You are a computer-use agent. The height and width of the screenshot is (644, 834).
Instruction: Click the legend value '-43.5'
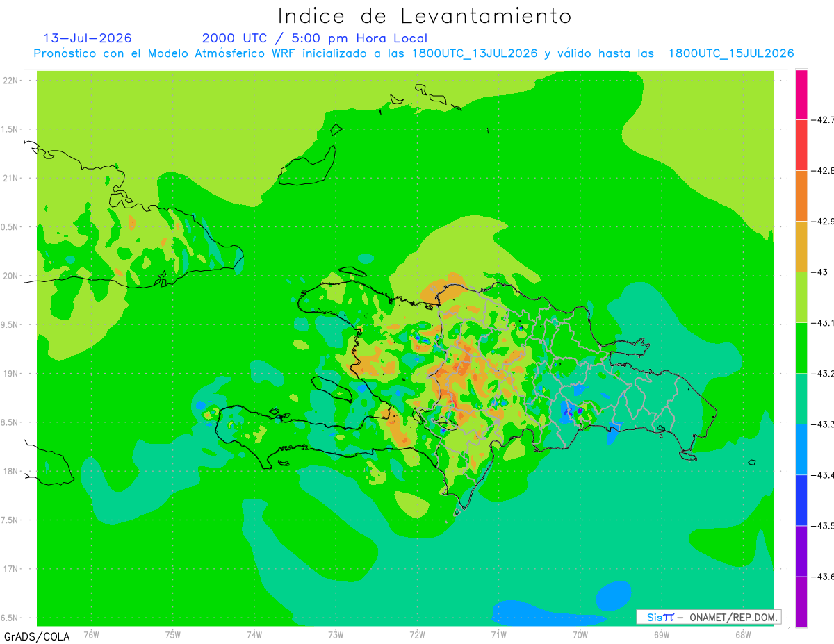tap(824, 526)
